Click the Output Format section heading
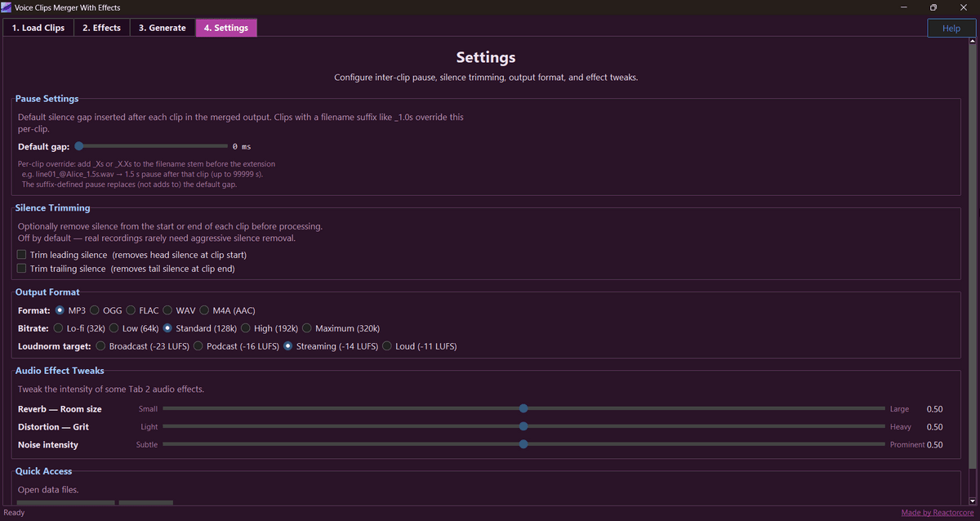The height and width of the screenshot is (521, 980). point(47,292)
